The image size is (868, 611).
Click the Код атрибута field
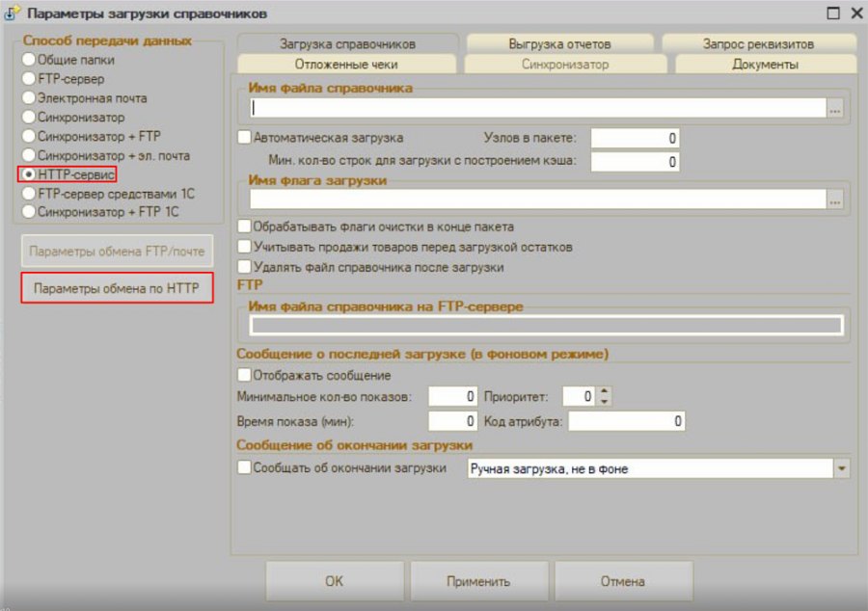(627, 421)
